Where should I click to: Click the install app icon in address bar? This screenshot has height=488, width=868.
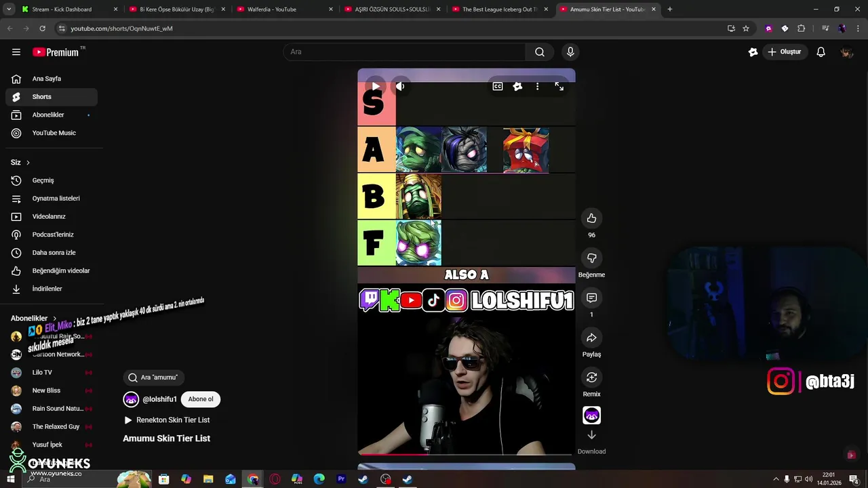(731, 28)
